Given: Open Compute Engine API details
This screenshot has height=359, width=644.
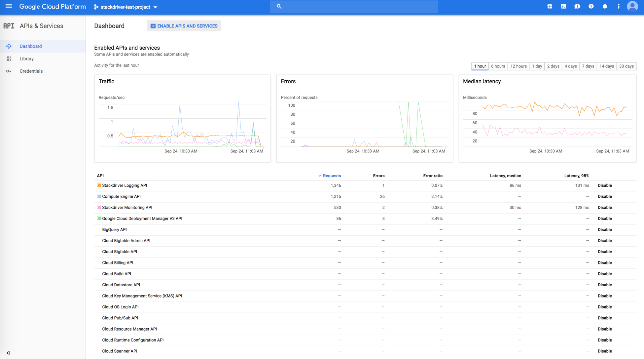Looking at the screenshot, I should coord(121,196).
